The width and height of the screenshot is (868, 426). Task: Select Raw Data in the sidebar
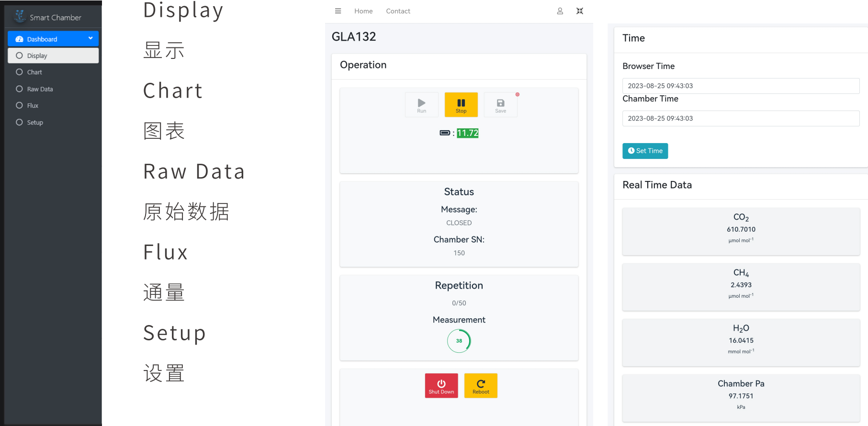[x=40, y=89]
